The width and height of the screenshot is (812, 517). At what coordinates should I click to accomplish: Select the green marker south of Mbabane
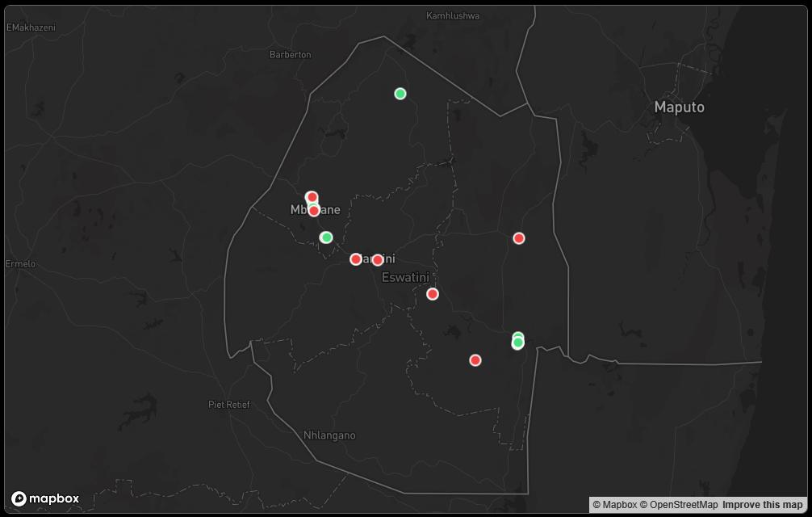coord(326,237)
